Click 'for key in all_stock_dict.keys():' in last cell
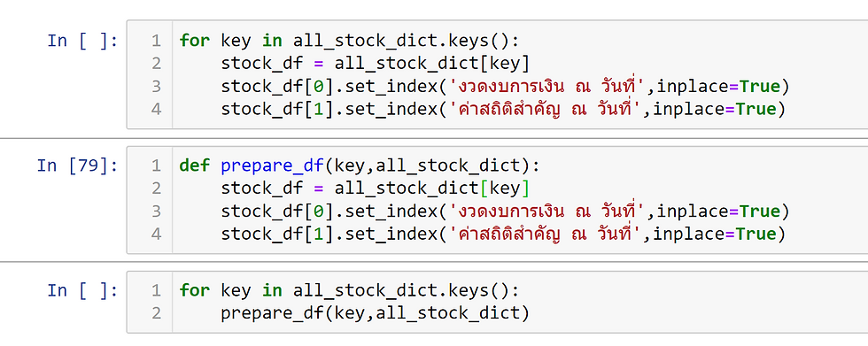Image resolution: width=868 pixels, height=346 pixels. (349, 290)
